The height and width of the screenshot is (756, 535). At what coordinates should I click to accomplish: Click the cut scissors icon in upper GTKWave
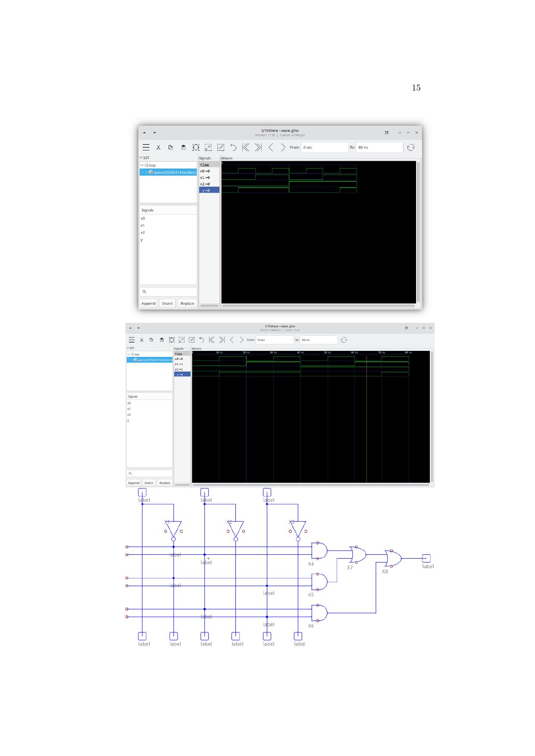click(158, 147)
